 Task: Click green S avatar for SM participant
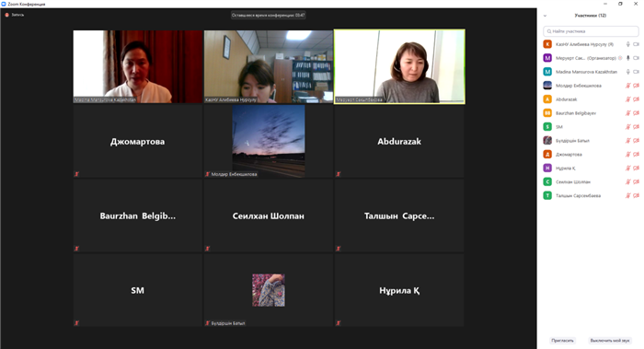pos(547,126)
